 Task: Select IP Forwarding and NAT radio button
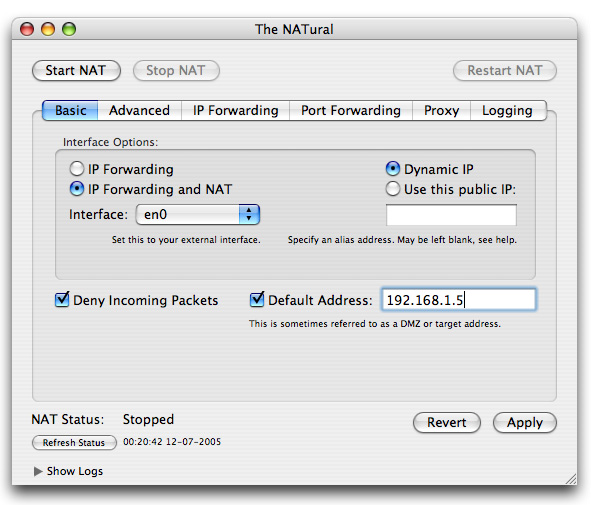[77, 189]
